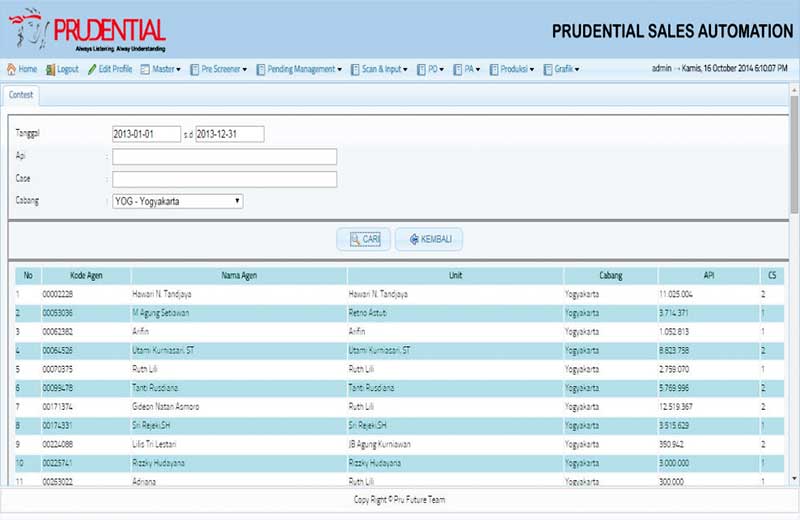This screenshot has width=800, height=520.
Task: Open the Cabang YOG - Yogyakarta combo box
Action: point(177,201)
